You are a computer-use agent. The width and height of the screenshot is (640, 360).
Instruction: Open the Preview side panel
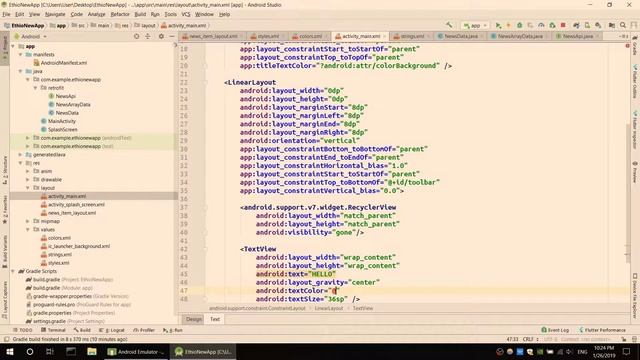635,172
